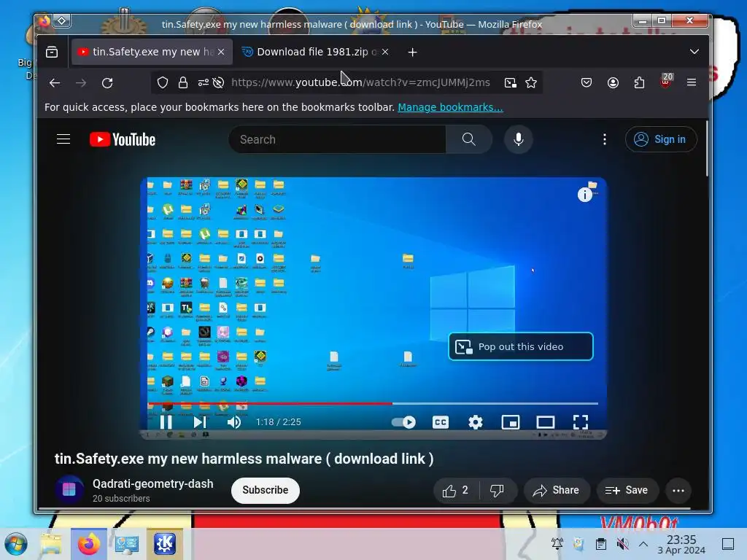Open window menu icon in title bar

[44, 21]
